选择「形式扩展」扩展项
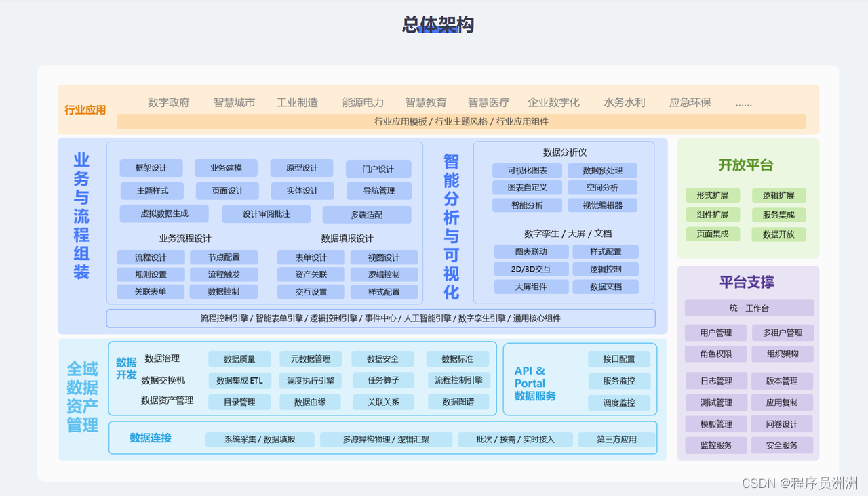Image resolution: width=868 pixels, height=496 pixels. coord(713,195)
